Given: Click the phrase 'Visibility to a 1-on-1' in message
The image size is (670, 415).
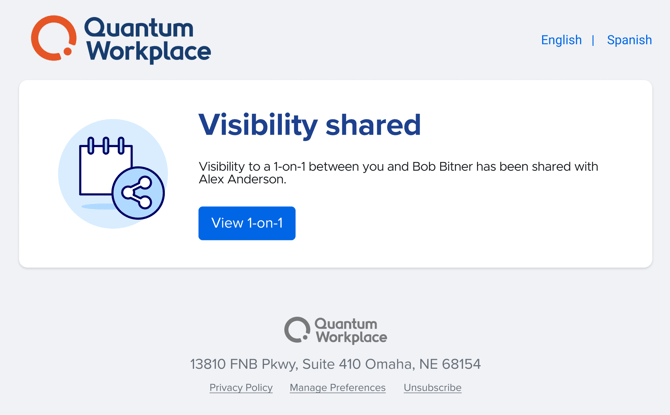Looking at the screenshot, I should click(x=252, y=166).
